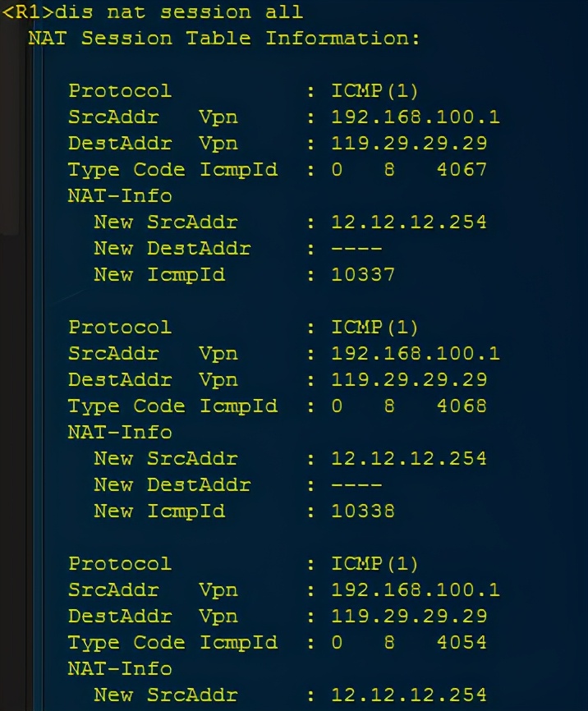The width and height of the screenshot is (588, 711).
Task: Click the second session's destination address 119.29.29.29
Action: pos(408,380)
